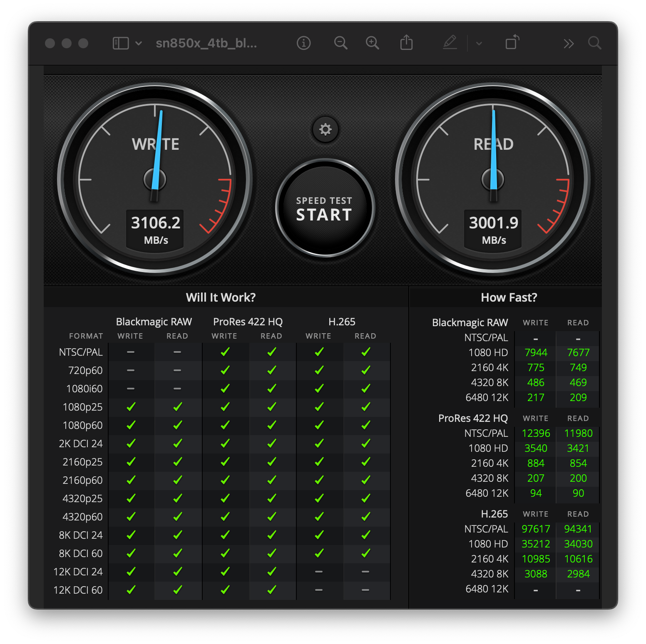Select the 1080i60 format row label
Image resolution: width=646 pixels, height=644 pixels.
pos(84,389)
